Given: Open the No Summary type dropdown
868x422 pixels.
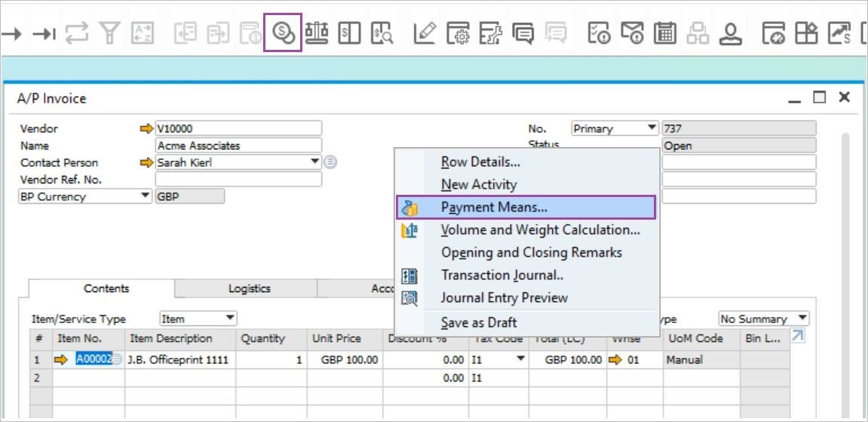Looking at the screenshot, I should pos(802,319).
